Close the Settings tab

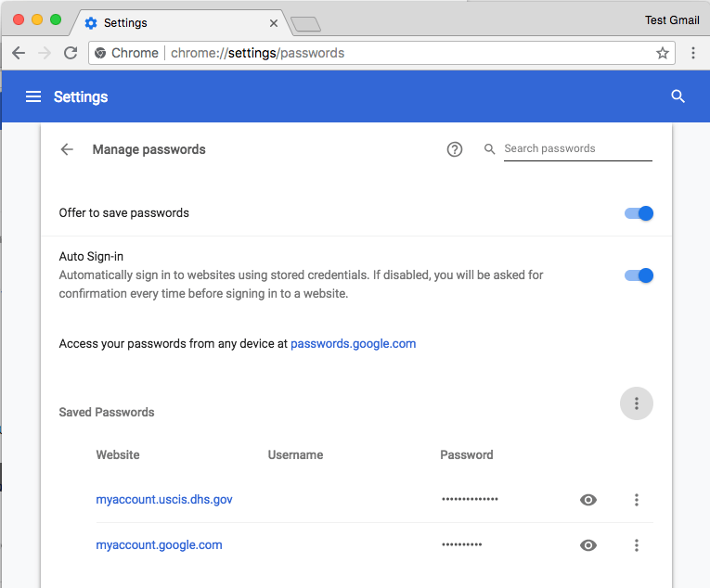(x=274, y=23)
